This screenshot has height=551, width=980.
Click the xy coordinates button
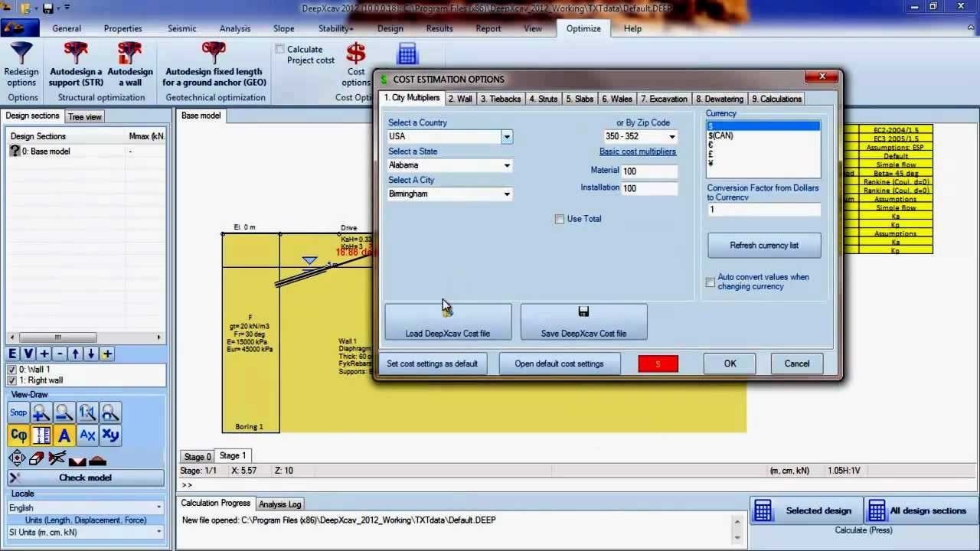(x=110, y=435)
